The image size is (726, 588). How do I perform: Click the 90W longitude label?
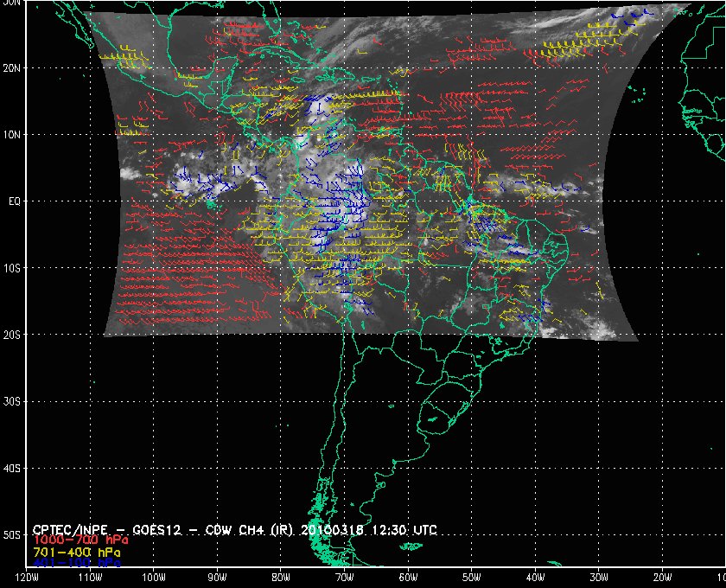(217, 578)
